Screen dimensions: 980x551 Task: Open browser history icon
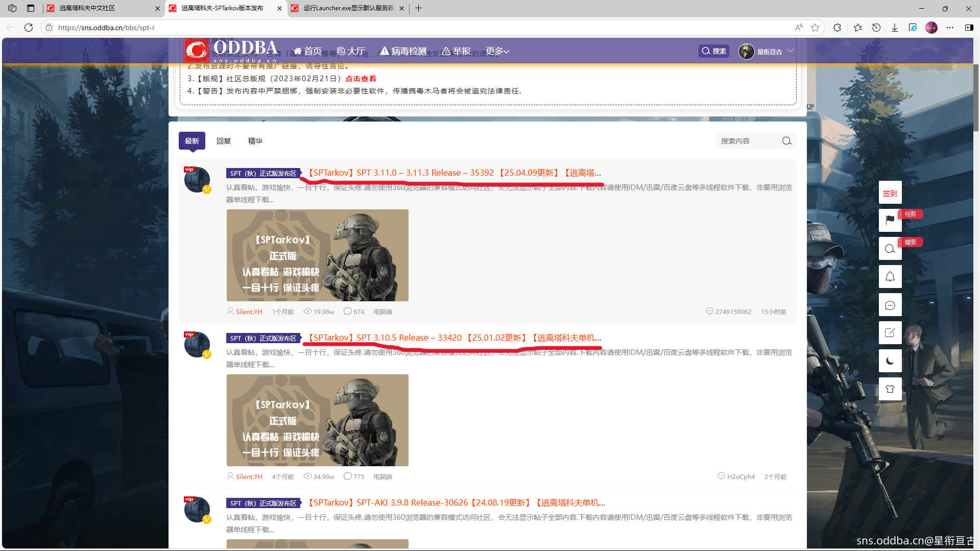[x=876, y=28]
